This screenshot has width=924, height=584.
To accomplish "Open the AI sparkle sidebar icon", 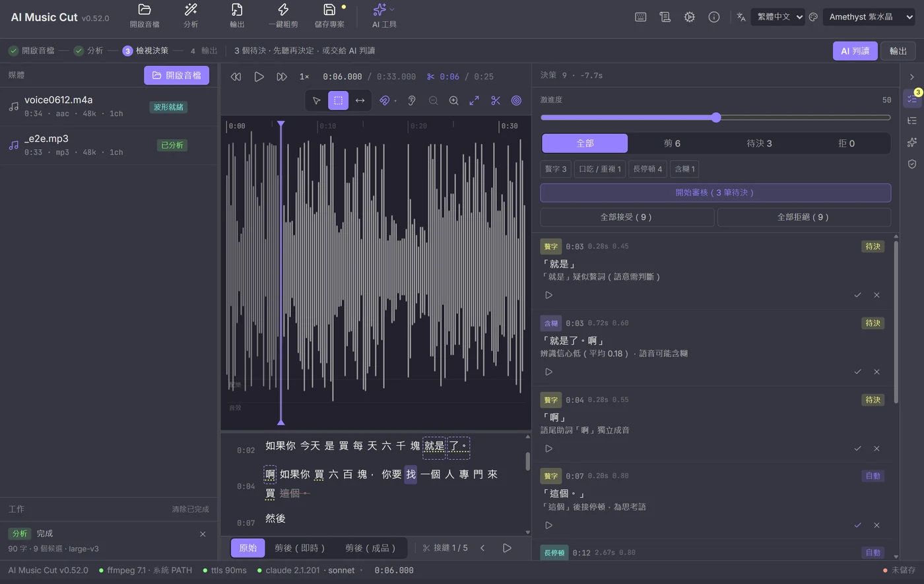I will [912, 143].
